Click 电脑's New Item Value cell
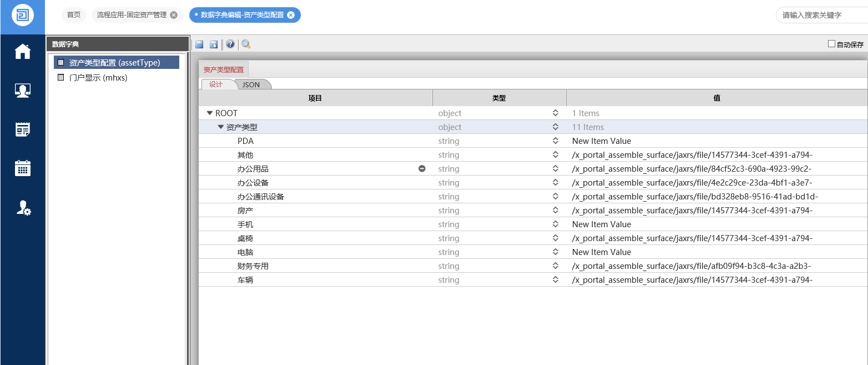 (602, 252)
